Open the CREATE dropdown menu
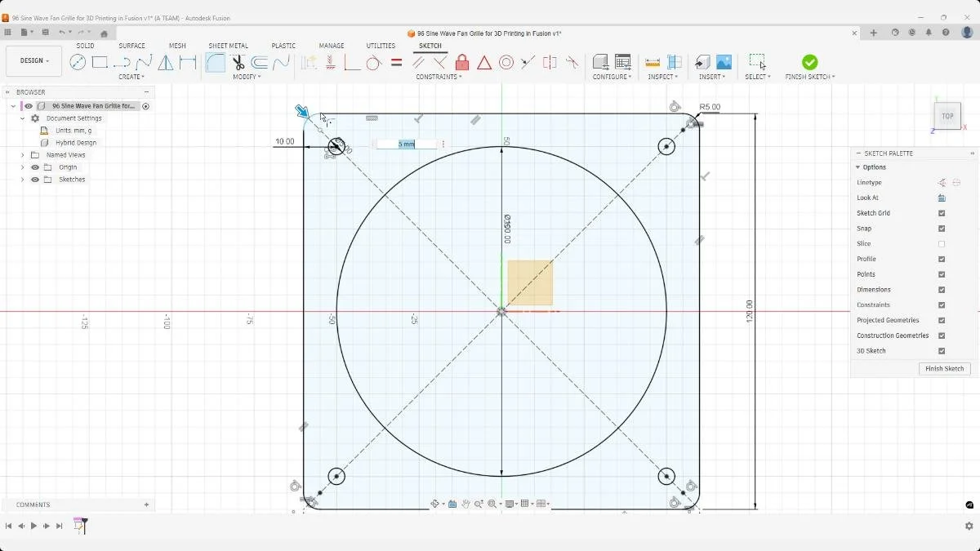 132,76
